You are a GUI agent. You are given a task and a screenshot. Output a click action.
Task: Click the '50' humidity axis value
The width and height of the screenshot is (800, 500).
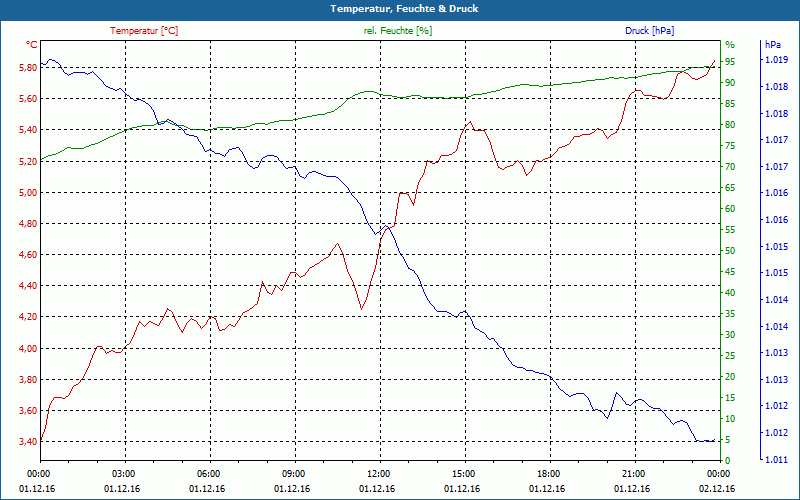pyautogui.click(x=730, y=251)
